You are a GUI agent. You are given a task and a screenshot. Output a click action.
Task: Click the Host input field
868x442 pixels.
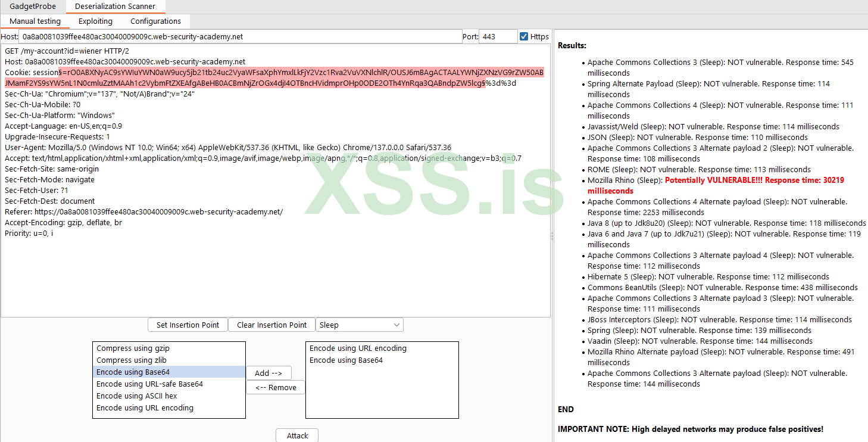[241, 36]
